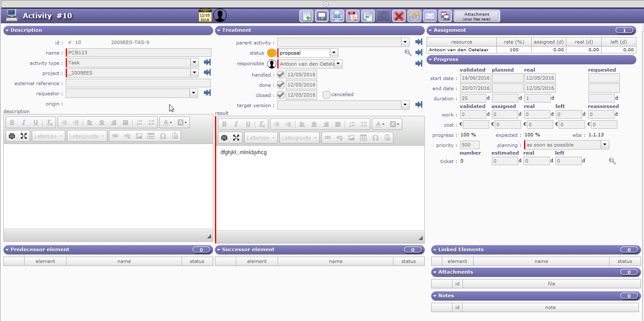Click the new activity document icon

coord(306,16)
